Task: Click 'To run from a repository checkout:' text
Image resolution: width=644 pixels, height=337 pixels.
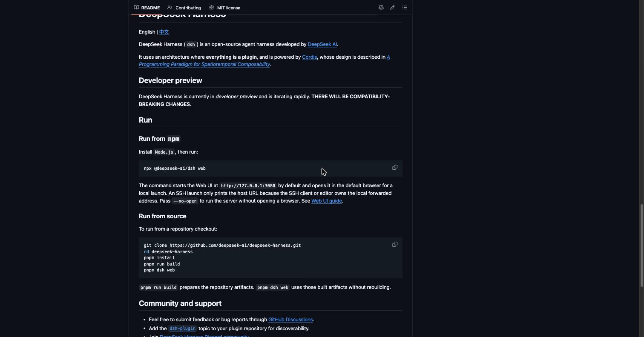Action: pos(178,229)
